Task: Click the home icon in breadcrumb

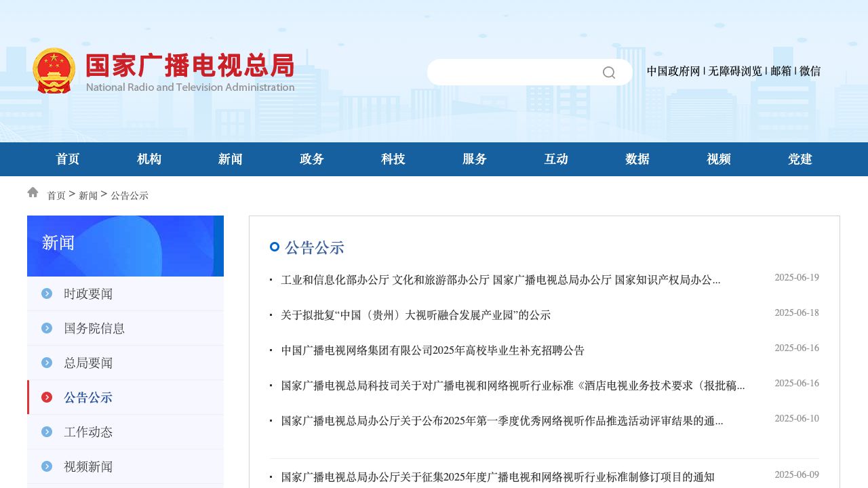Action: pyautogui.click(x=33, y=192)
